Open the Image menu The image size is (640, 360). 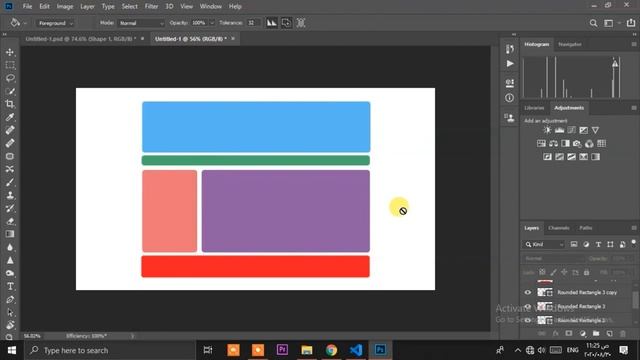[64, 7]
